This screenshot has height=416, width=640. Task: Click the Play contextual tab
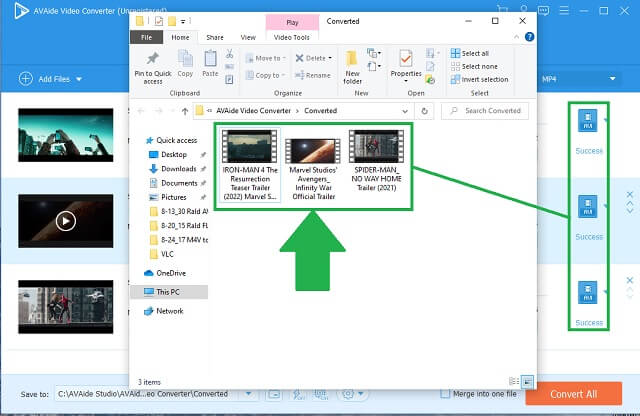292,22
